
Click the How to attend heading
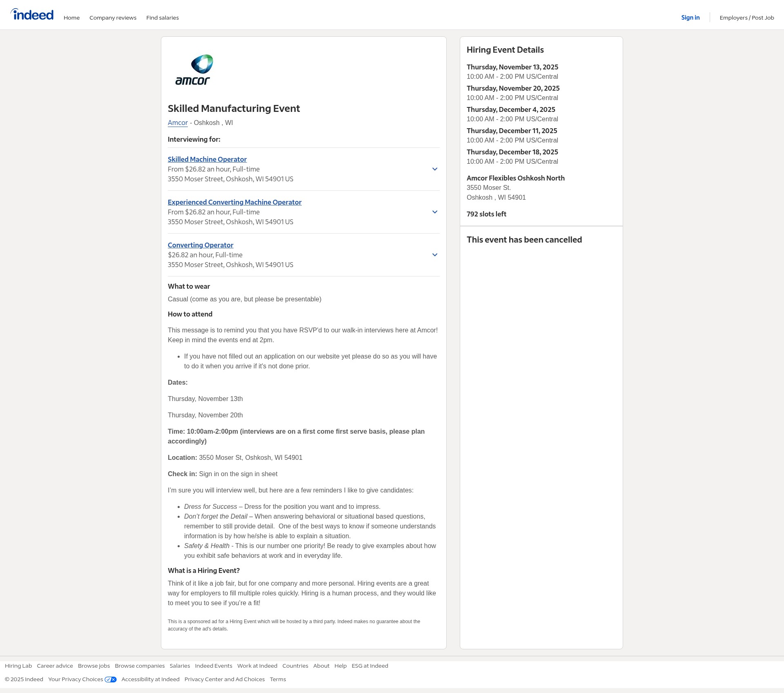[x=190, y=314]
